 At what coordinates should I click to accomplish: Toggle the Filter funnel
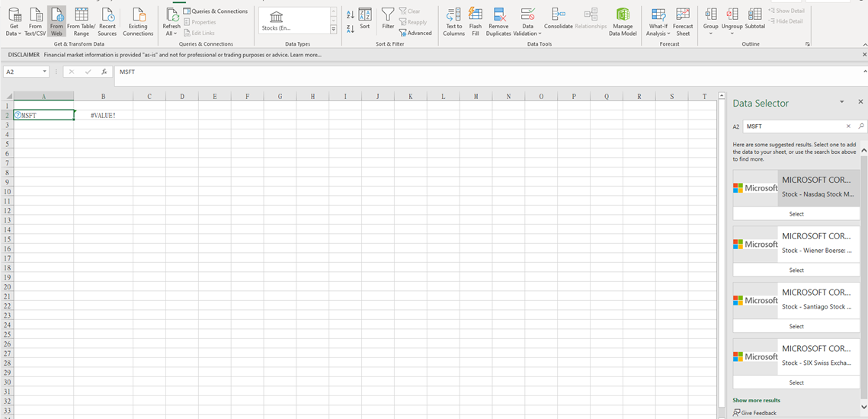tap(388, 18)
